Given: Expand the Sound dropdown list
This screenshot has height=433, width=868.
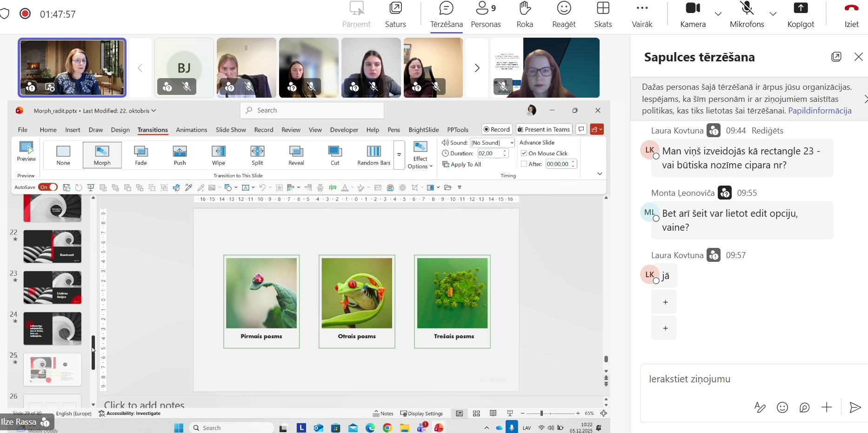Looking at the screenshot, I should point(512,143).
